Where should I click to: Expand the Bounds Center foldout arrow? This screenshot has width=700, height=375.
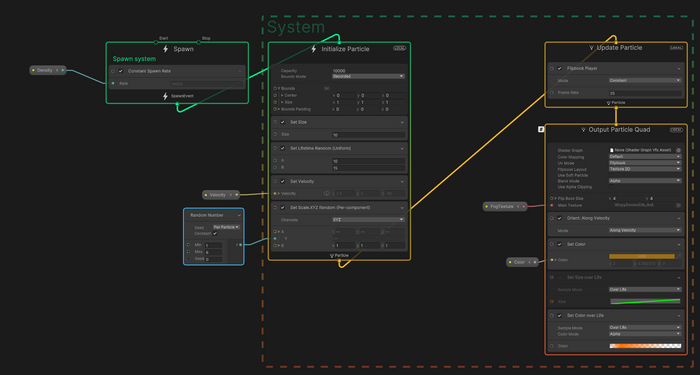point(282,96)
